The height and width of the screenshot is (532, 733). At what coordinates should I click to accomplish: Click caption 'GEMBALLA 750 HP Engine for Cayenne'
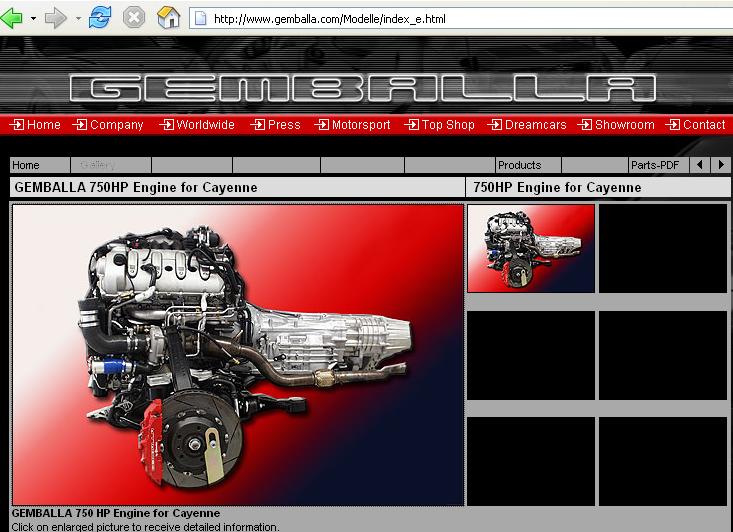coord(116,513)
